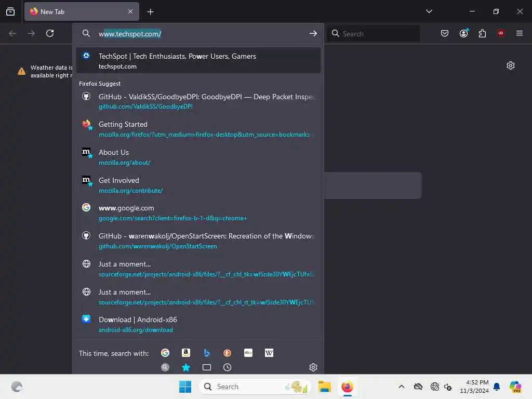532x399 pixels.
Task: Open the Firefox View icon
Action: pyautogui.click(x=10, y=11)
